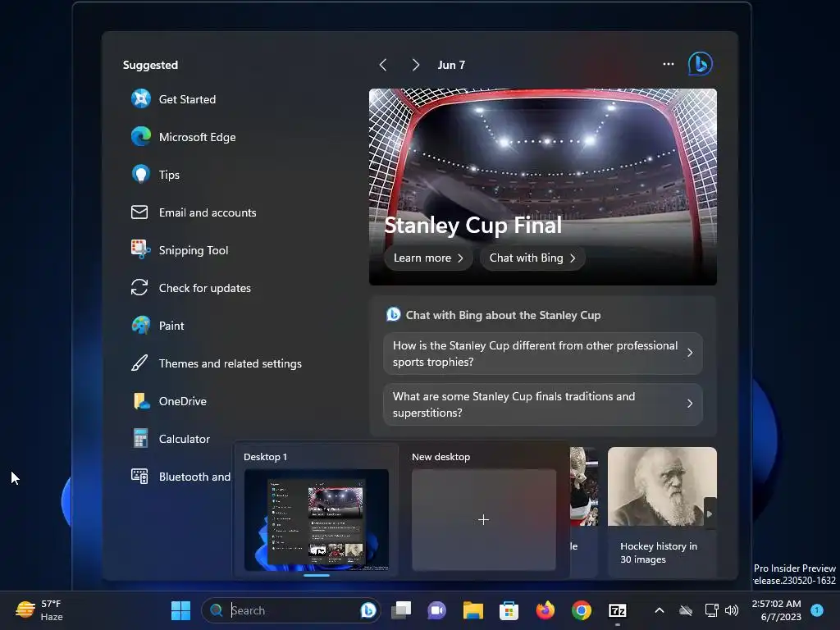Open the Hockey history in 30 images card

(x=662, y=512)
